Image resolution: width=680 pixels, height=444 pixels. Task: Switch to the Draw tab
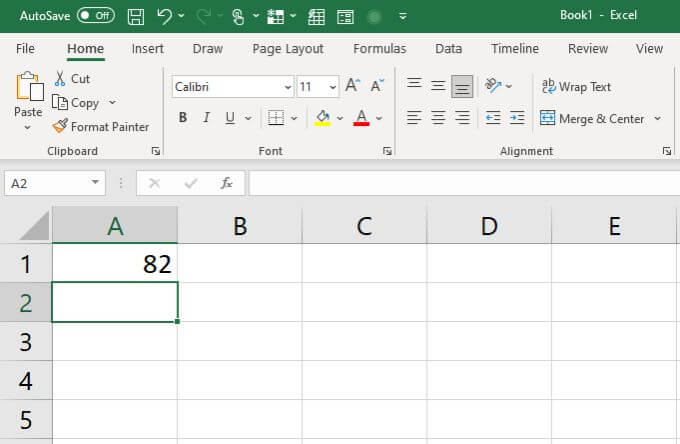[x=208, y=49]
